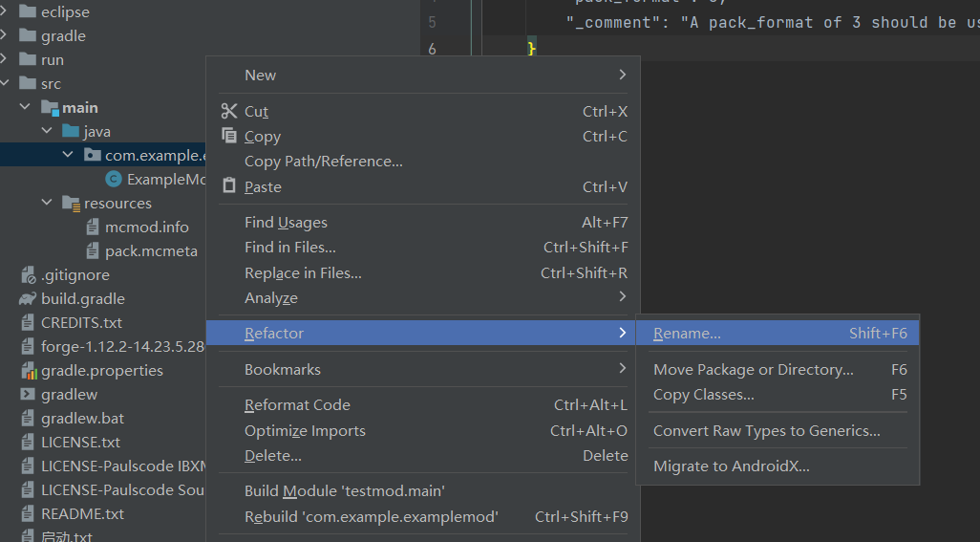This screenshot has width=980, height=542.
Task: Select Rename from Refactor submenu
Action: [687, 334]
